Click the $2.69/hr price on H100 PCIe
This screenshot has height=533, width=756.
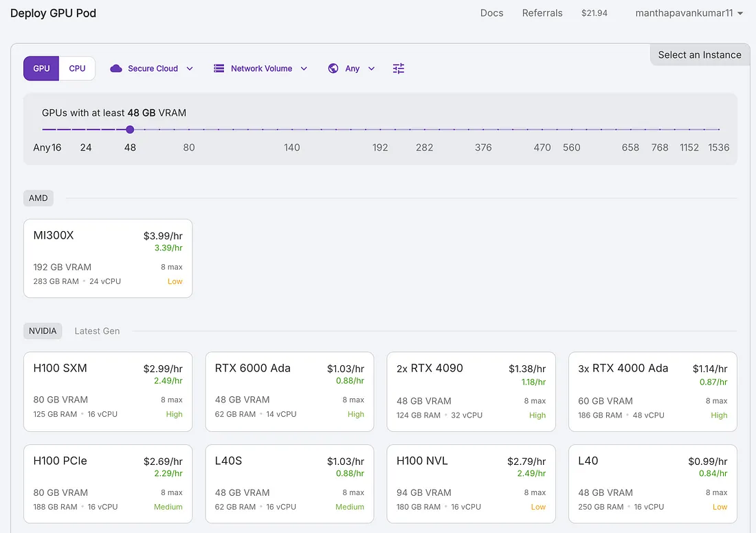click(163, 461)
